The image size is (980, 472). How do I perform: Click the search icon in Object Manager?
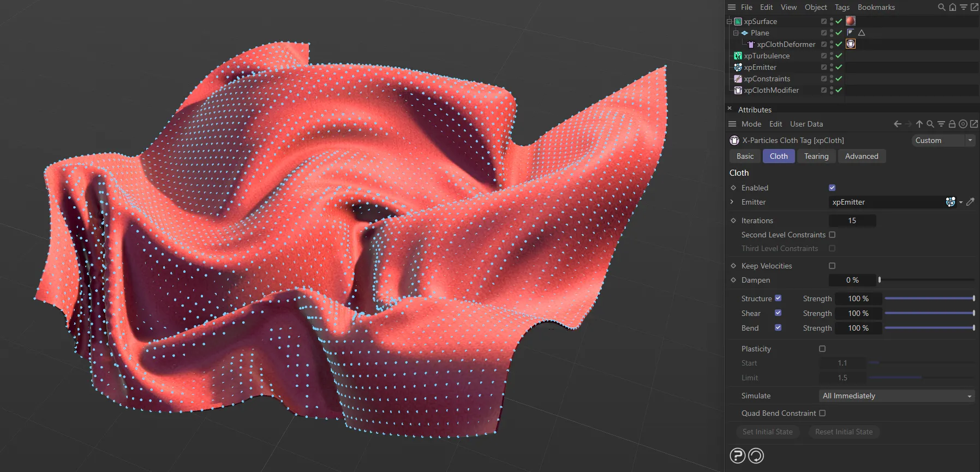coord(941,7)
